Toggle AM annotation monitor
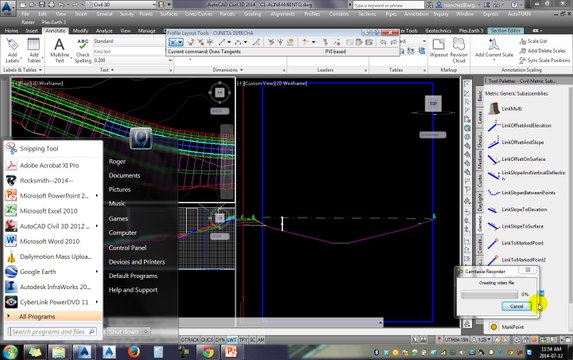This screenshot has width=573, height=360. tap(261, 340)
